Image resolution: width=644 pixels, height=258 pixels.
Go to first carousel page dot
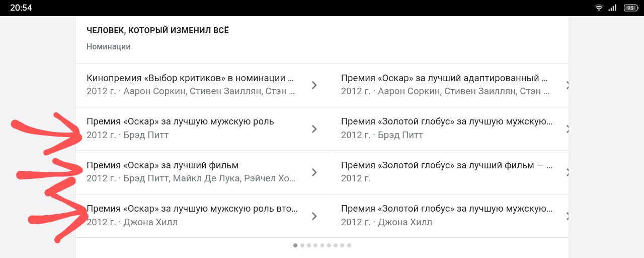pos(295,245)
